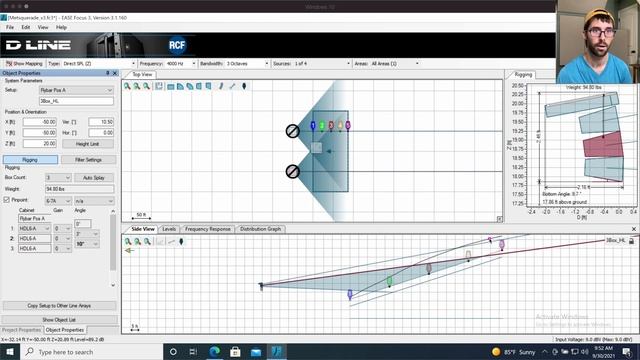Click the Z height input field
The height and width of the screenshot is (360, 640).
point(40,144)
